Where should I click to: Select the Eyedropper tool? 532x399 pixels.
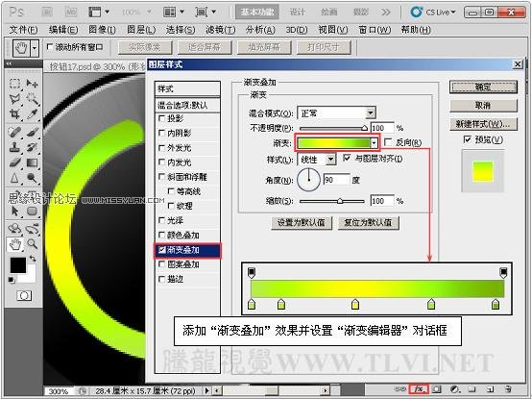coord(33,114)
